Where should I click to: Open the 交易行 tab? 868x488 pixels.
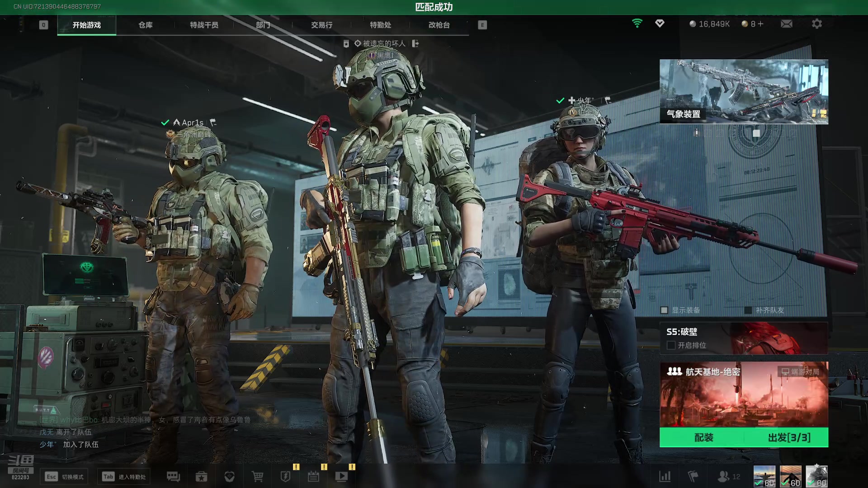321,25
